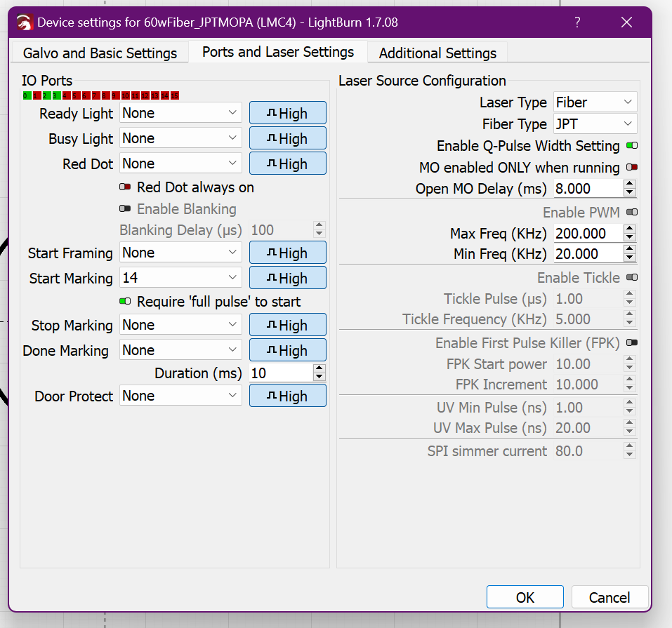
Task: Open the Red Dot port dropdown
Action: click(180, 163)
